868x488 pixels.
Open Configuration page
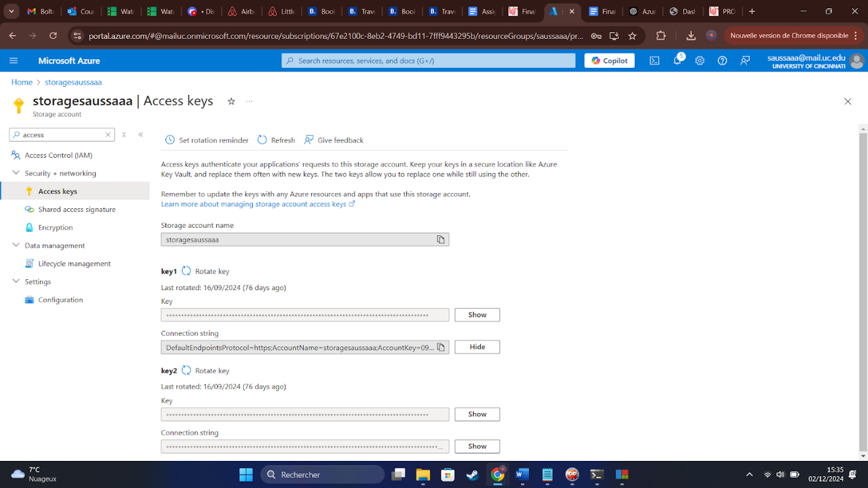[60, 300]
